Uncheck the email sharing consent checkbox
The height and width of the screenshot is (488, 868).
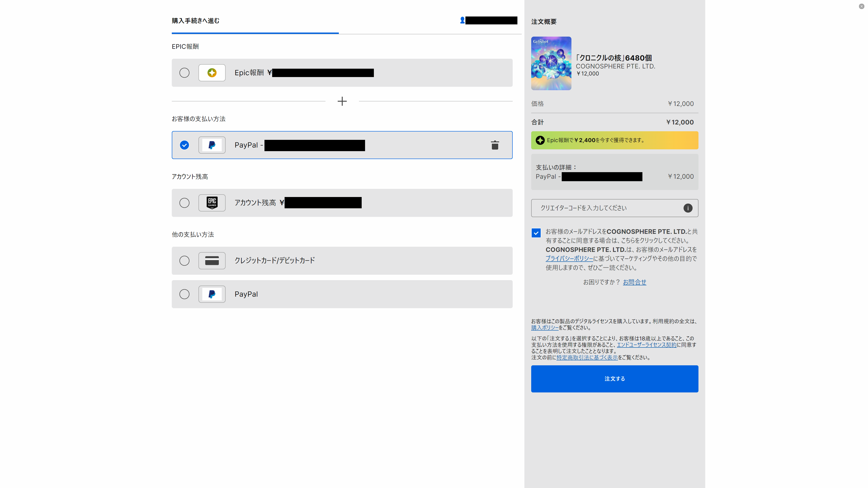click(536, 233)
